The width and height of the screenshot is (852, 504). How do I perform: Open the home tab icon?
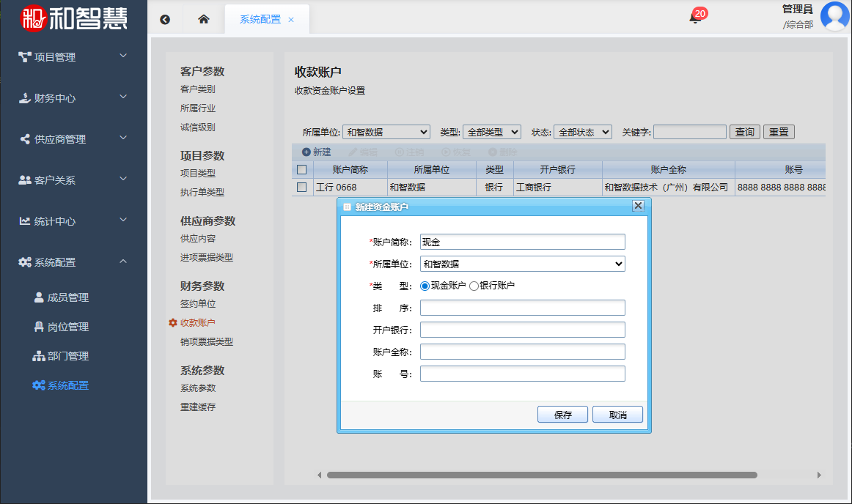[204, 20]
